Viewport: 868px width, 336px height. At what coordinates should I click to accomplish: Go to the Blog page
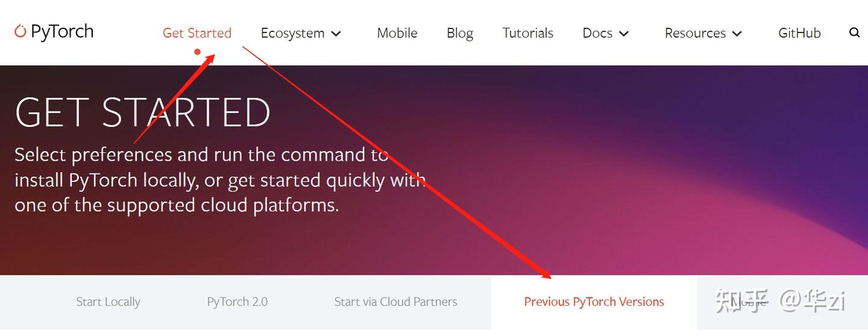pos(460,33)
